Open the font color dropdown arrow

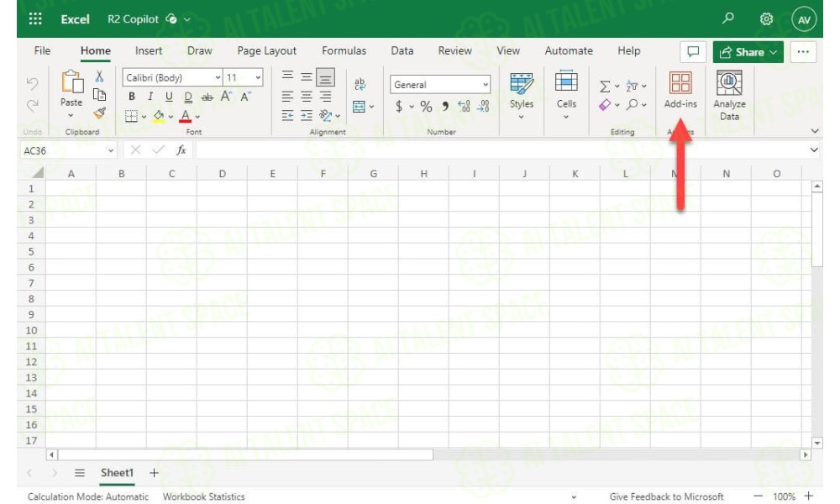[x=197, y=117]
